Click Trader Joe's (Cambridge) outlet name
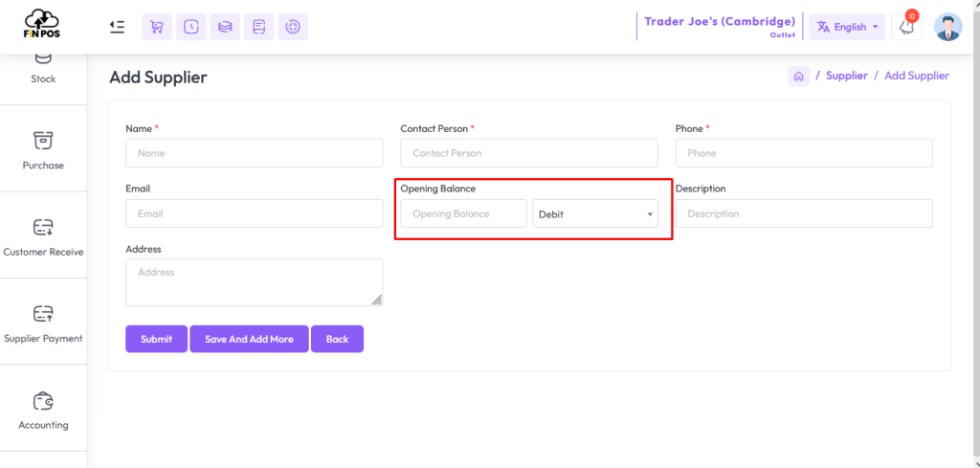 point(720,21)
